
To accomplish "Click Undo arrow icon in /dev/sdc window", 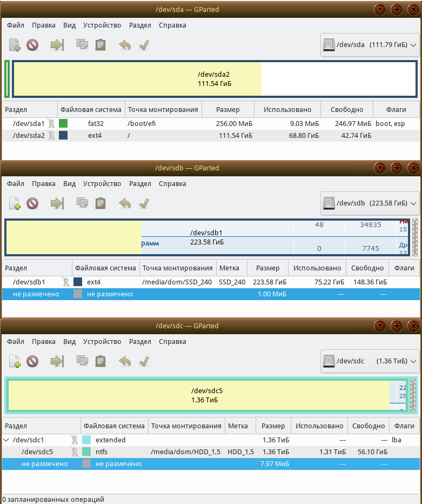I will 125,362.
